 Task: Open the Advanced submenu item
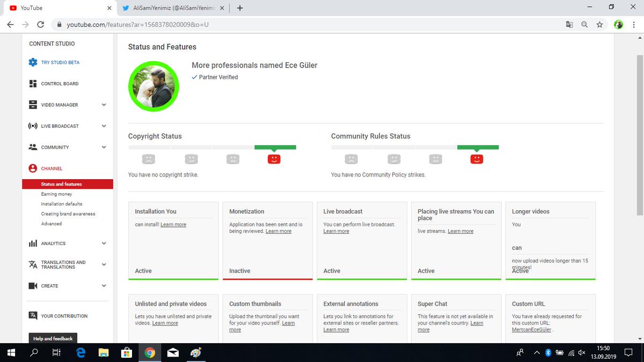52,224
